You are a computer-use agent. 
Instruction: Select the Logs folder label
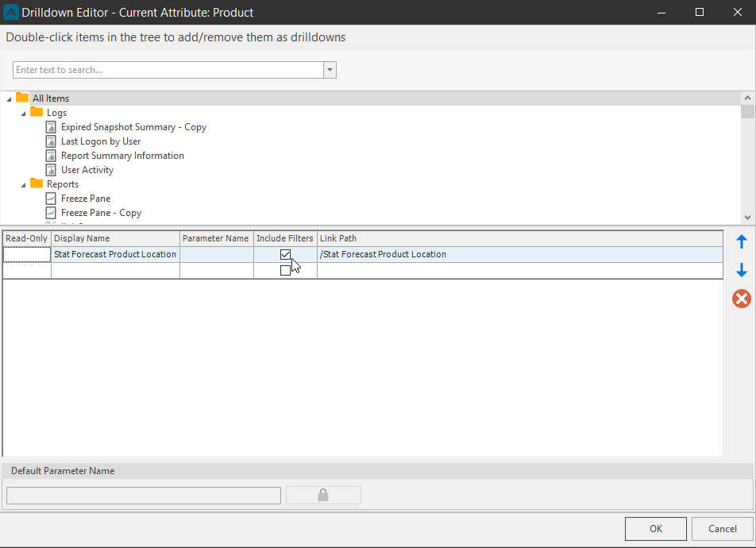pyautogui.click(x=57, y=113)
